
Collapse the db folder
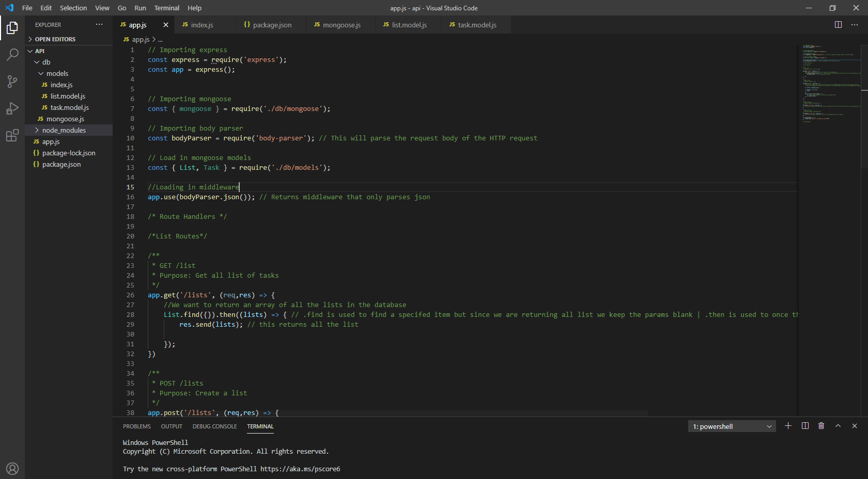(x=69, y=62)
